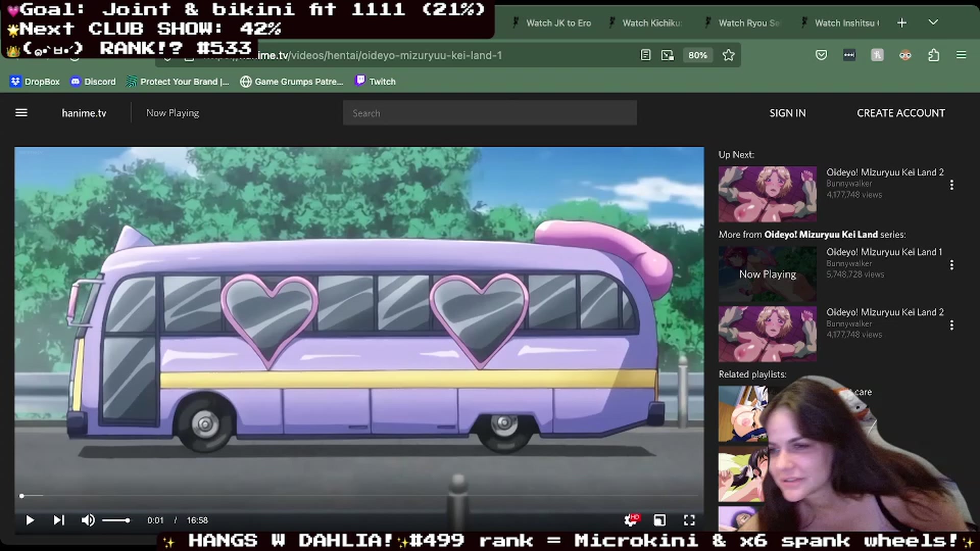Viewport: 980px width, 551px height.
Task: Click CREATE ACCOUNT
Action: 901,113
